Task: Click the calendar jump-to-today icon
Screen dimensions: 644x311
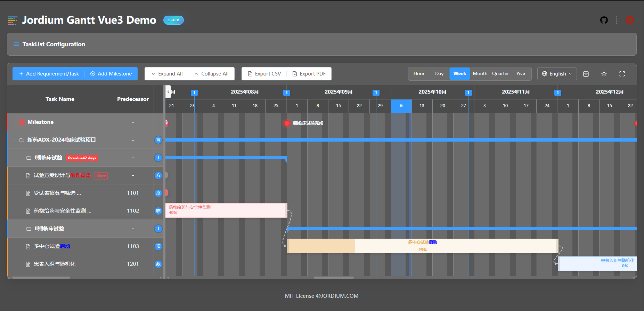Action: click(x=586, y=74)
